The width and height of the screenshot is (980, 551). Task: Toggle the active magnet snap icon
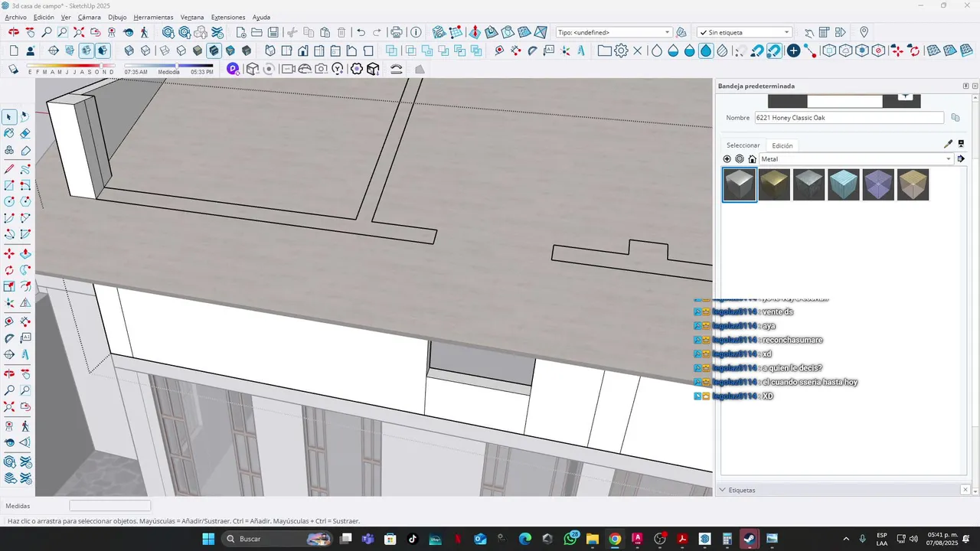click(x=774, y=51)
